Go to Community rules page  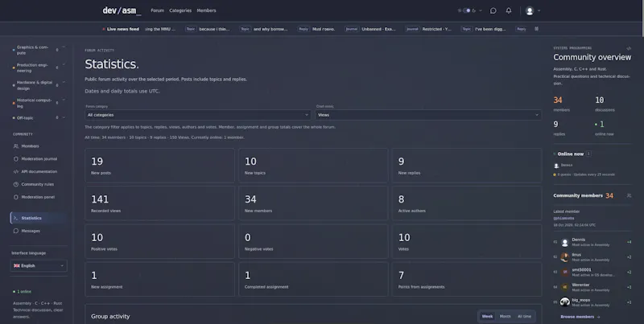coord(39,184)
